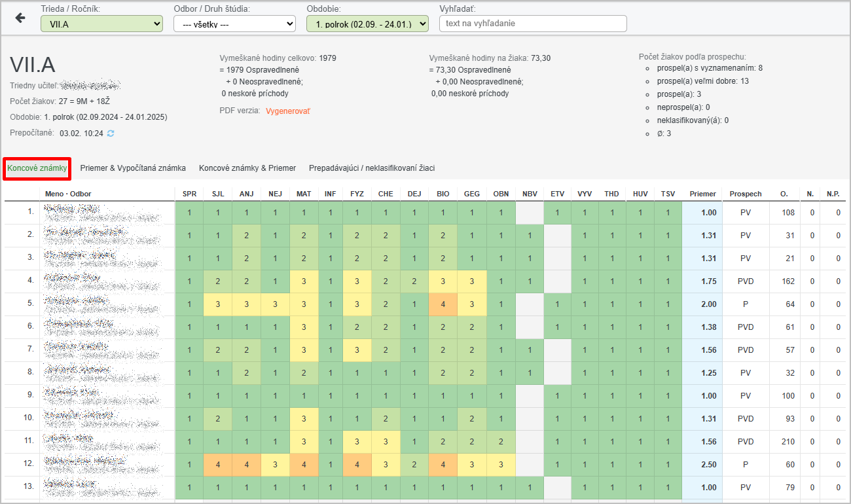Click orange SJL grade 4 in row 12
851x504 pixels.
tap(217, 465)
